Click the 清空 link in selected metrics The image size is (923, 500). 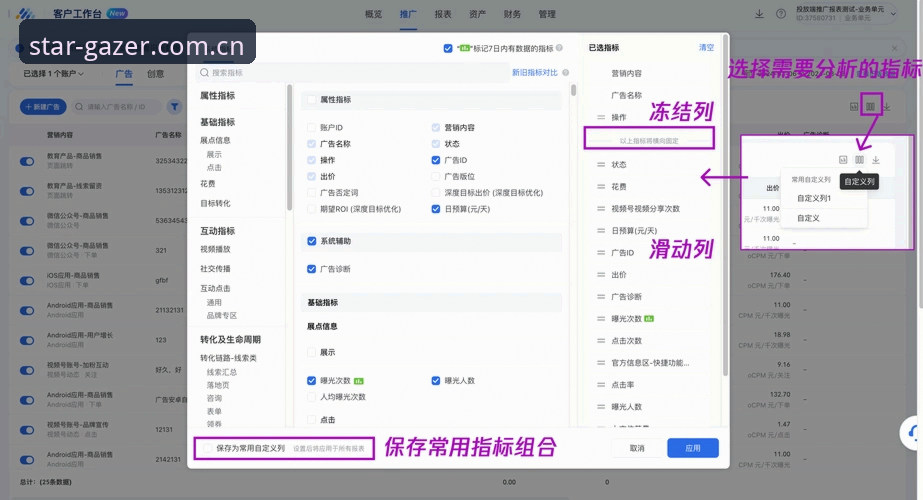click(x=706, y=48)
